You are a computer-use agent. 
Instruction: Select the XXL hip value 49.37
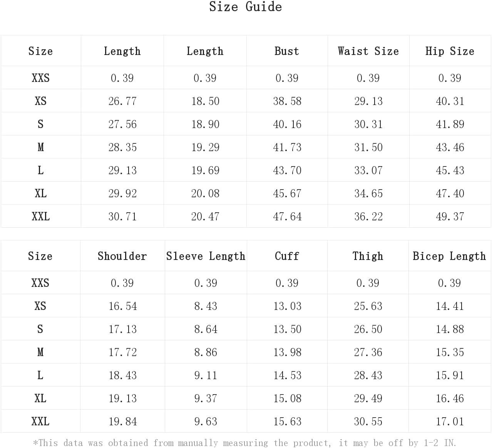[450, 217]
